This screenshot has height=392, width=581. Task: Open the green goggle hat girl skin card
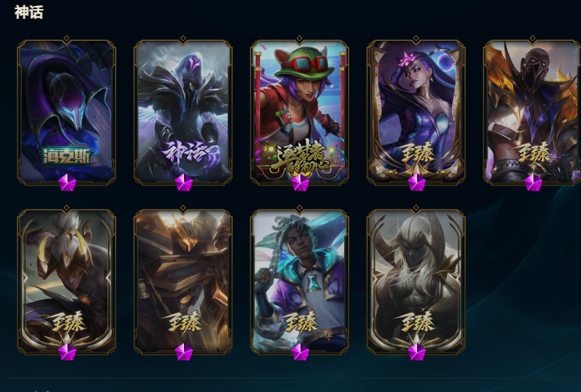[300, 111]
